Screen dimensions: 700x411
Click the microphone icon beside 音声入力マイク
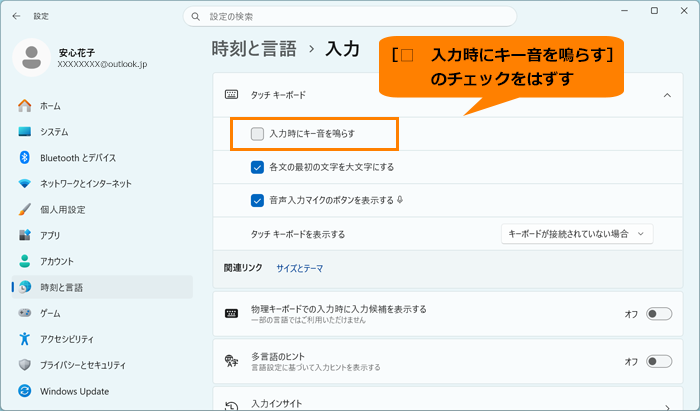pyautogui.click(x=400, y=200)
